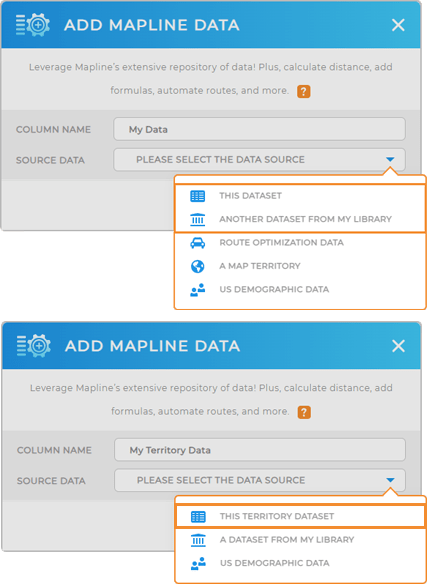The image size is (427, 584).
Task: Choose A Map Territory source
Action: click(300, 266)
